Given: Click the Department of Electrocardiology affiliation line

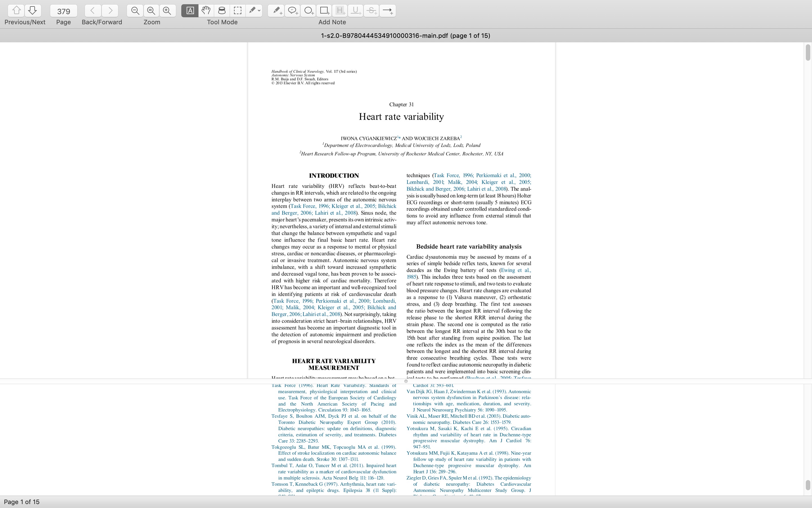Looking at the screenshot, I should pos(401,145).
